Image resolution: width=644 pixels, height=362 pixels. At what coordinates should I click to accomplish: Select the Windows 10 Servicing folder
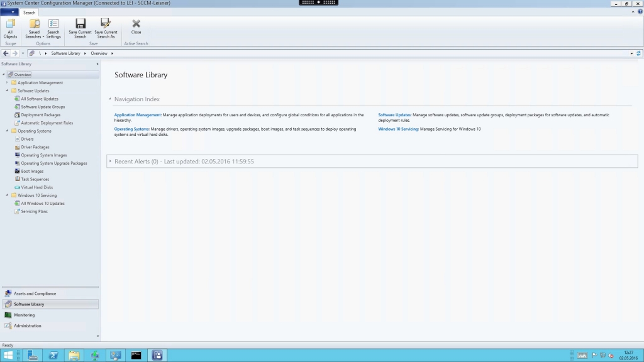(37, 195)
